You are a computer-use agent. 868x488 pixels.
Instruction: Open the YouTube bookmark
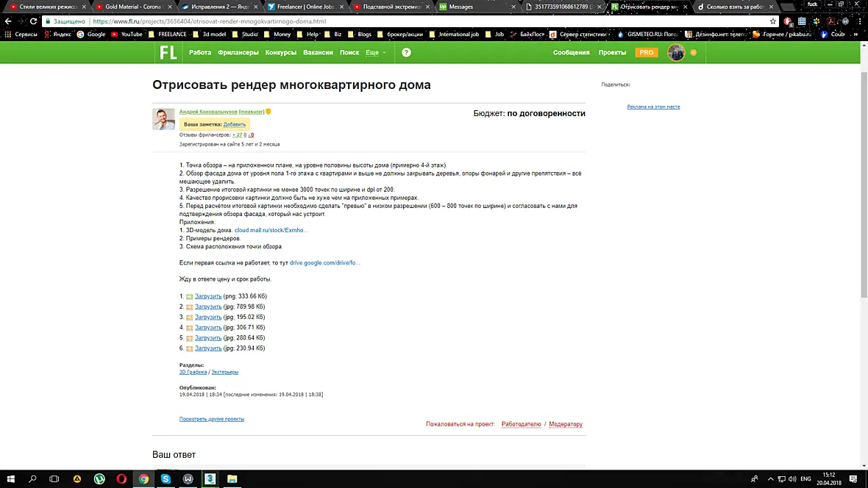[x=127, y=35]
